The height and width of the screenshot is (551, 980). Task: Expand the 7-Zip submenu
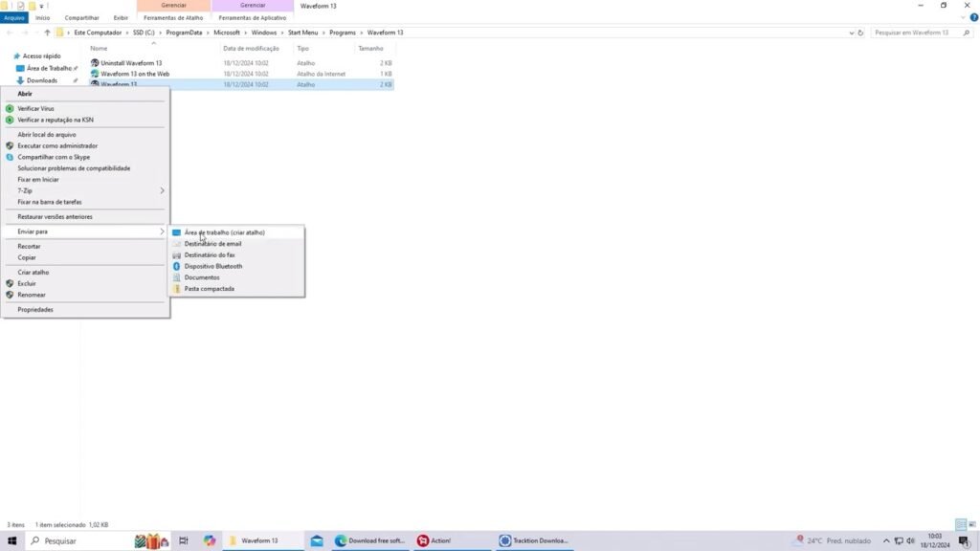pyautogui.click(x=162, y=191)
